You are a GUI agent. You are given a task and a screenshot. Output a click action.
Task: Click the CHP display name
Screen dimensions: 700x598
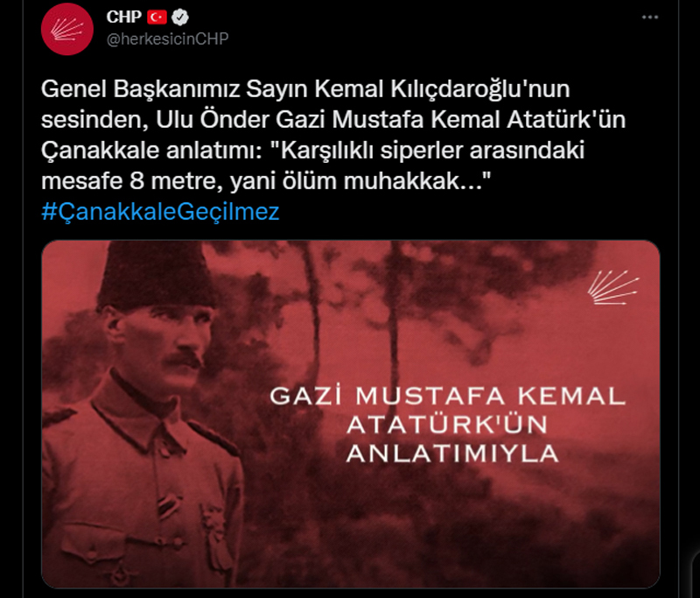[123, 17]
